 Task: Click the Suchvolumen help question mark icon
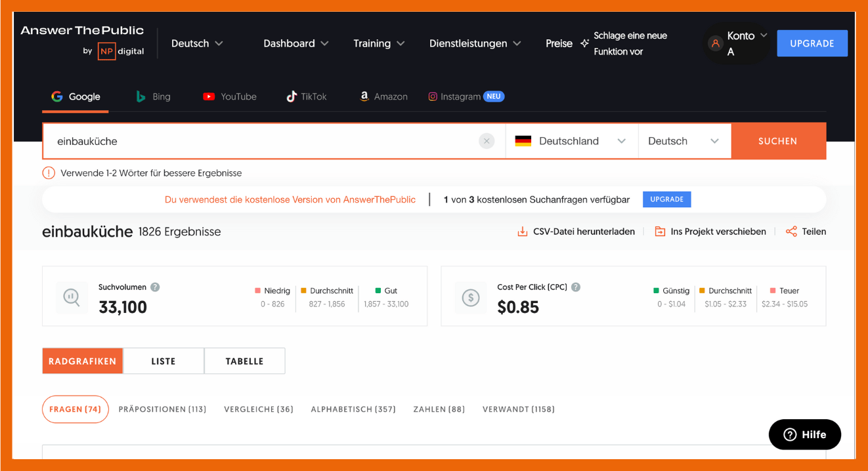click(155, 287)
